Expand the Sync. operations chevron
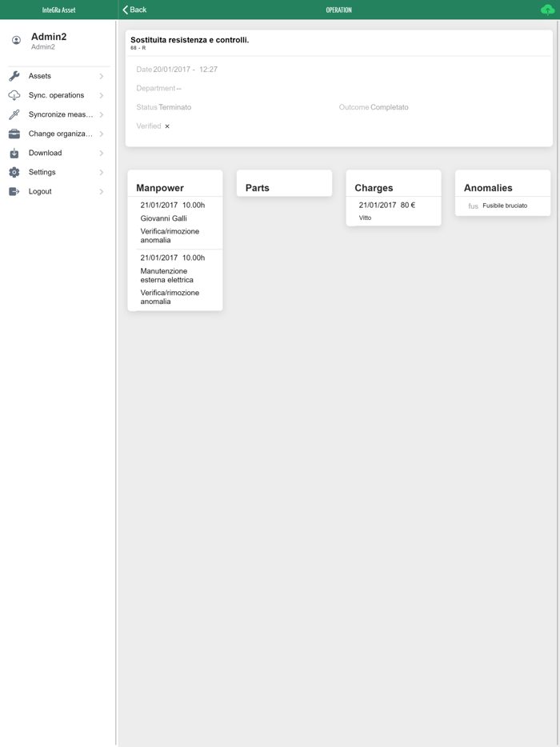Viewport: 560px width, 747px height. 102,95
